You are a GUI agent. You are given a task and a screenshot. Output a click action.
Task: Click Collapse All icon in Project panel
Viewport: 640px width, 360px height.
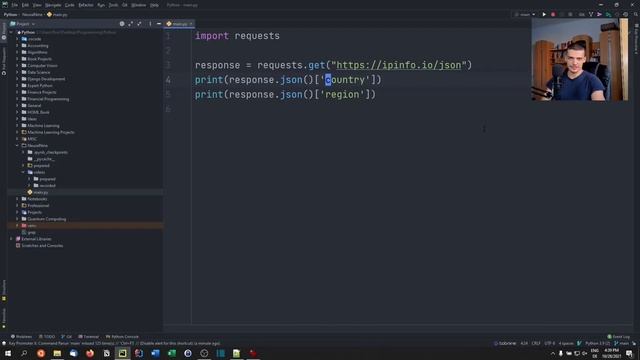140,24
